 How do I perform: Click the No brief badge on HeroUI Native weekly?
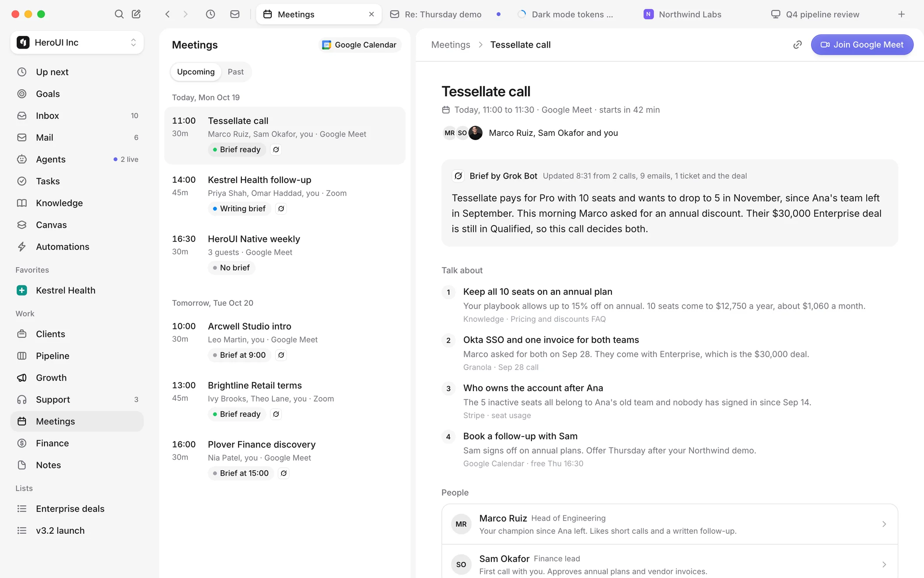pyautogui.click(x=231, y=268)
